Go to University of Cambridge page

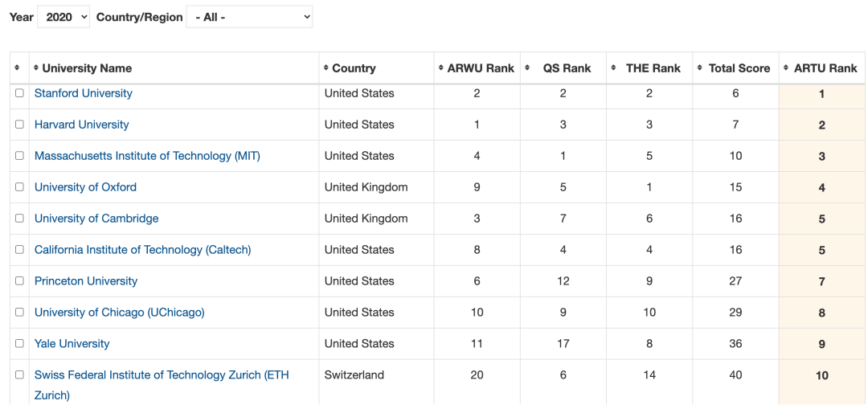(x=96, y=219)
